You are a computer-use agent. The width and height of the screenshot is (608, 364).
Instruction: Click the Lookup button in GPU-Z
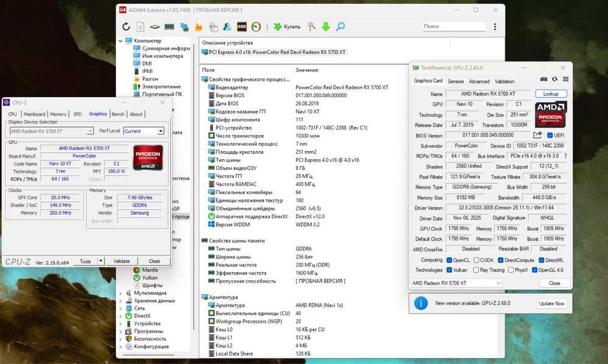(x=551, y=94)
